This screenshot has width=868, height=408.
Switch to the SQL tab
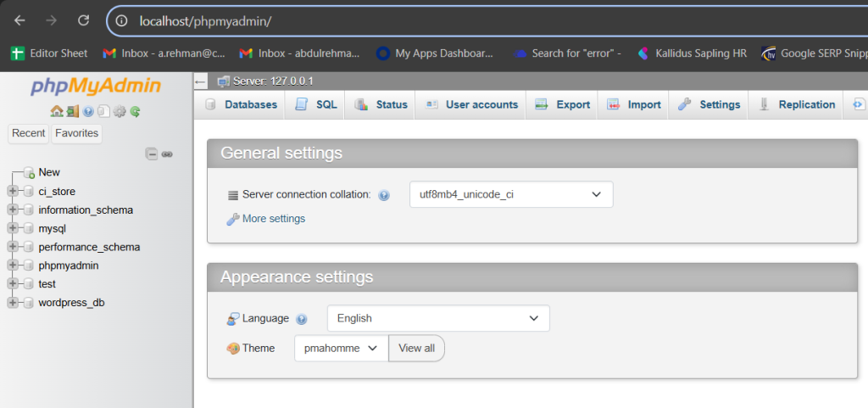coord(316,104)
